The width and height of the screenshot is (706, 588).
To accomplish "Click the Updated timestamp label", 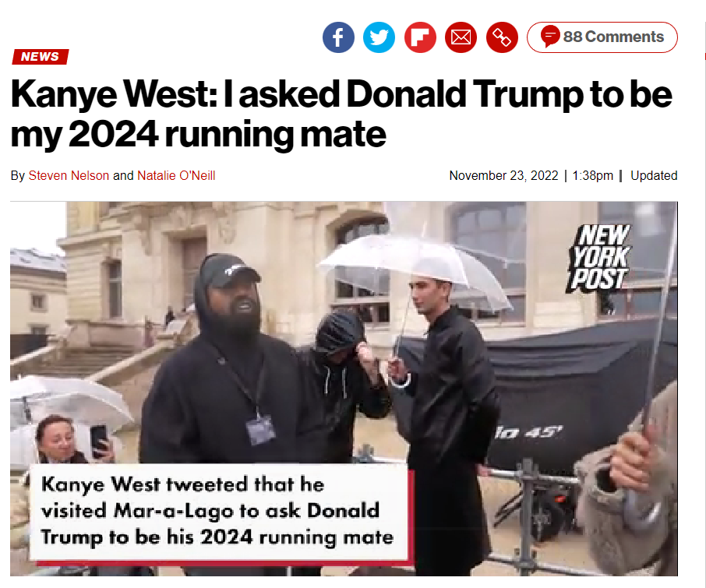I will [x=654, y=175].
